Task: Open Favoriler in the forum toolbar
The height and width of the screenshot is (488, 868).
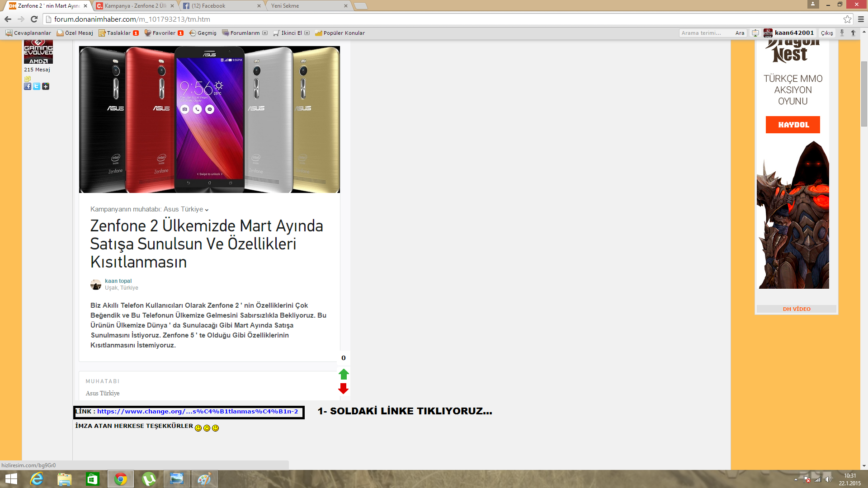Action: pos(164,33)
